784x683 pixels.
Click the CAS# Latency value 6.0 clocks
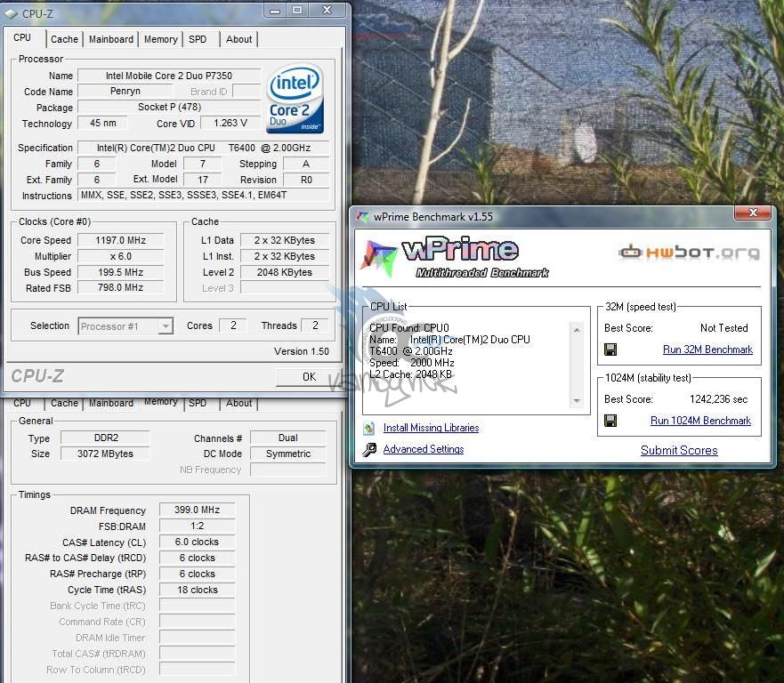click(x=197, y=542)
